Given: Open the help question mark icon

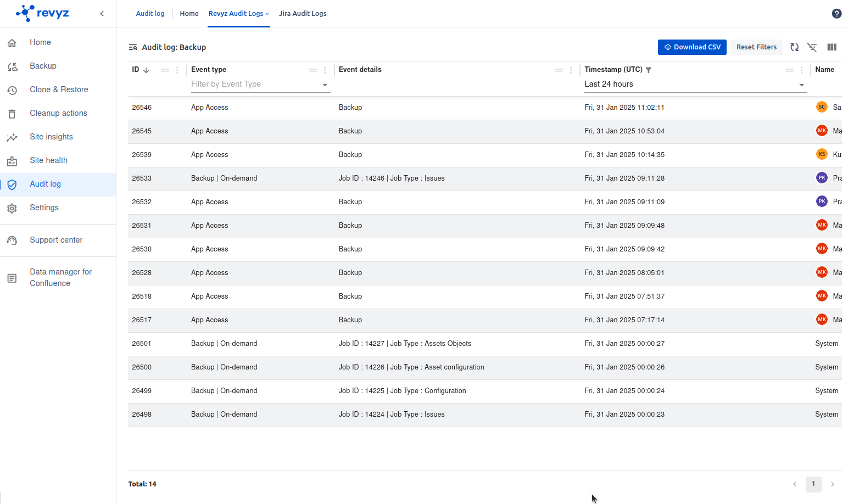Looking at the screenshot, I should (x=836, y=14).
